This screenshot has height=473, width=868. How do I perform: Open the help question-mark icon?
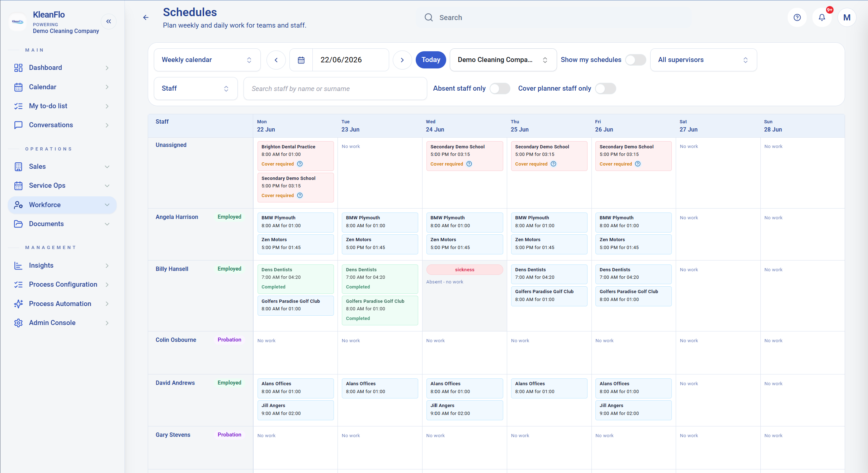(797, 18)
